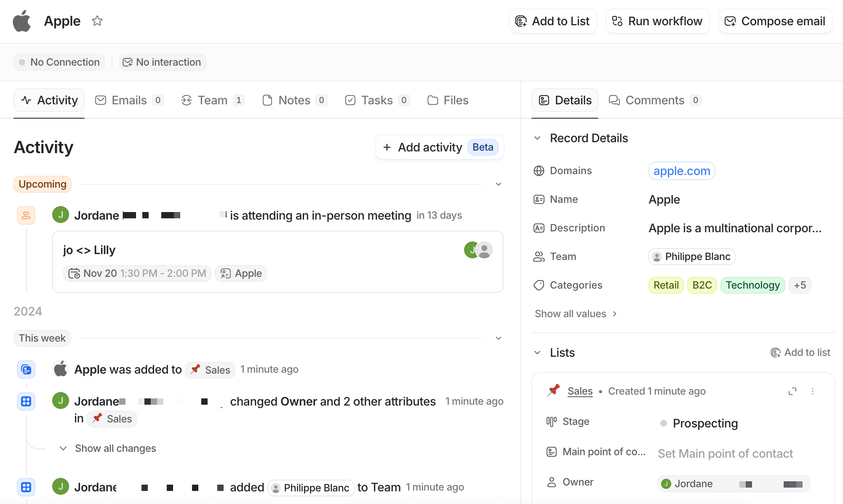
Task: Click the apple.com domain link
Action: [x=682, y=171]
